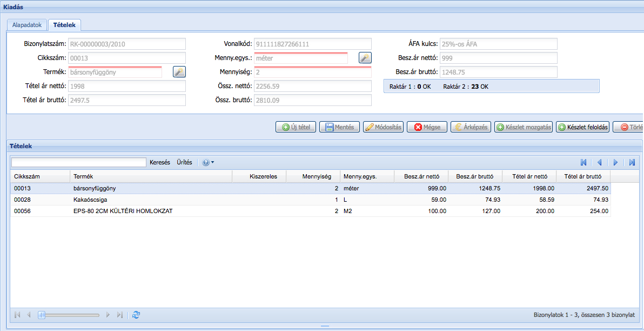Go to previous page with top-right arrow
The height and width of the screenshot is (331, 644).
(599, 162)
